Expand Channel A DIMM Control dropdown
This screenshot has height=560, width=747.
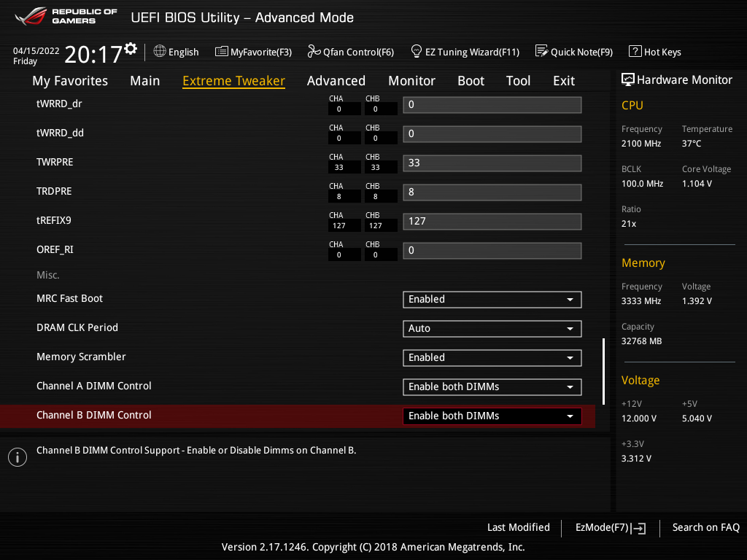tap(492, 387)
